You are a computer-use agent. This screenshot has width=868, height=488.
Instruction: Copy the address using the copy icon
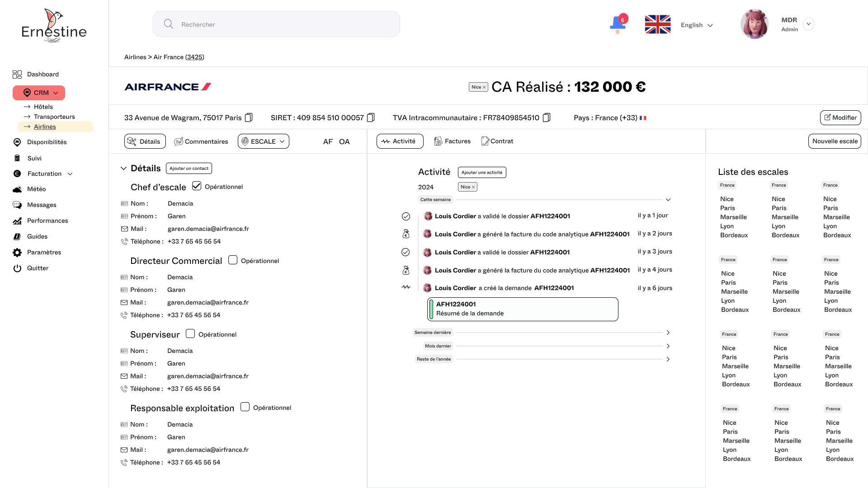[x=249, y=117]
